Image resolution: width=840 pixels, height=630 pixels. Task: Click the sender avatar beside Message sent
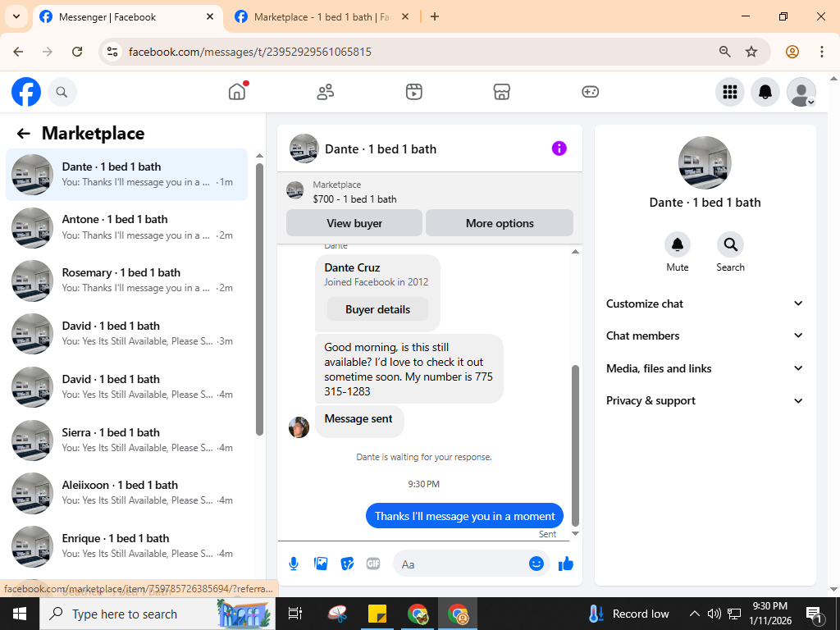[299, 427]
